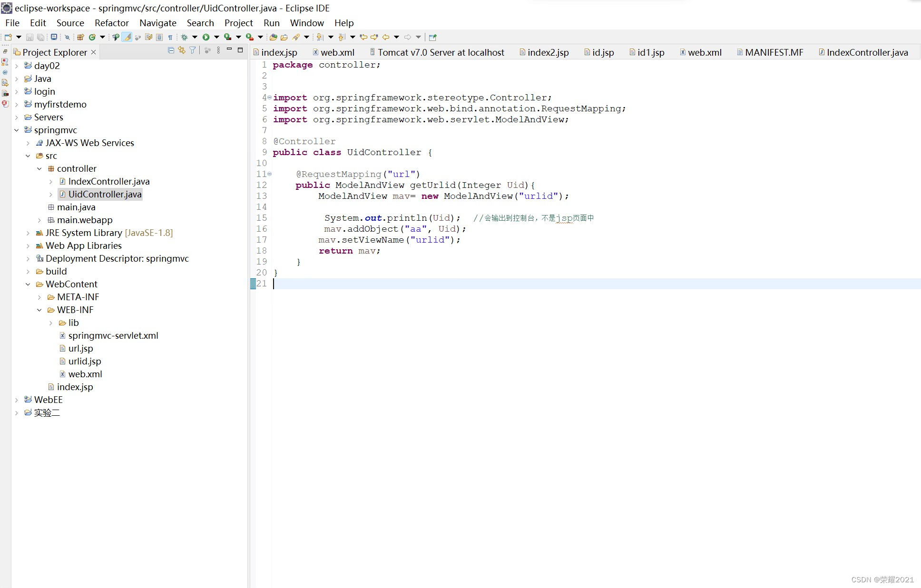This screenshot has height=588, width=921.
Task: Open the Run menu
Action: (x=271, y=22)
